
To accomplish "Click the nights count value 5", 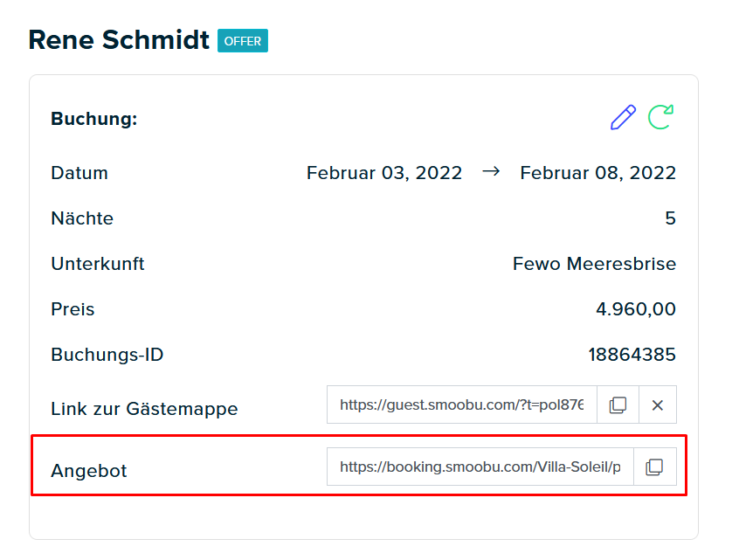I will (670, 218).
